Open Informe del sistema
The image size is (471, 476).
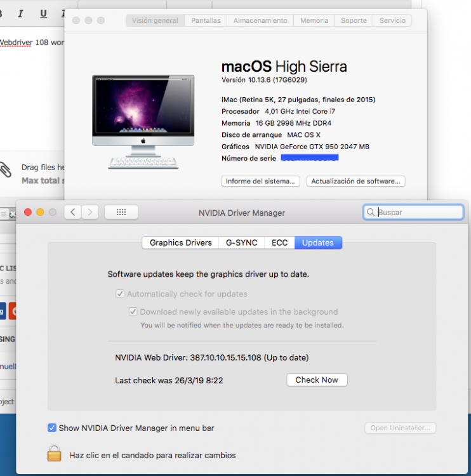[x=260, y=182]
